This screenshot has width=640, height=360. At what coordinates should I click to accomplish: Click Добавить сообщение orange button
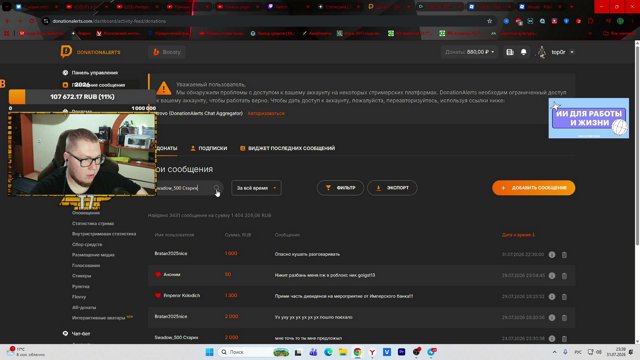point(533,188)
